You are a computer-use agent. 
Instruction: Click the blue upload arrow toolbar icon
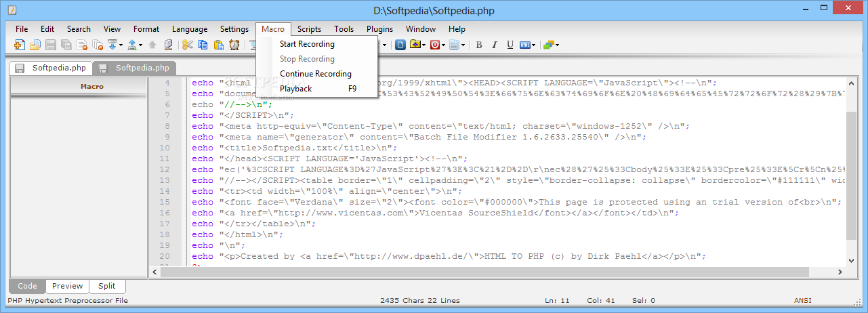pyautogui.click(x=132, y=45)
